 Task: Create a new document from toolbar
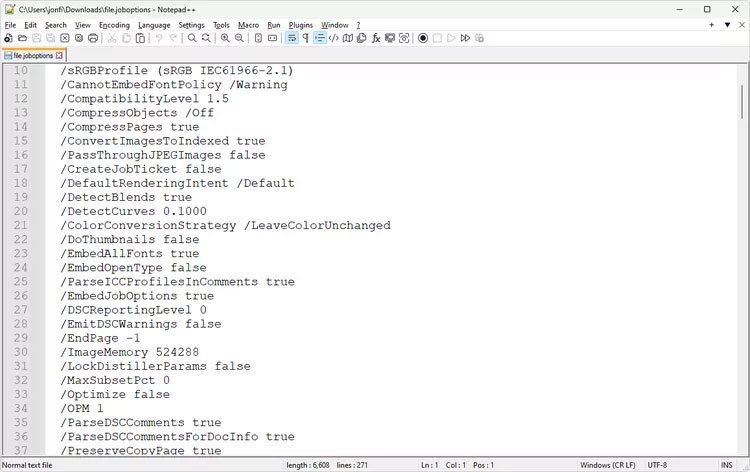tap(9, 38)
